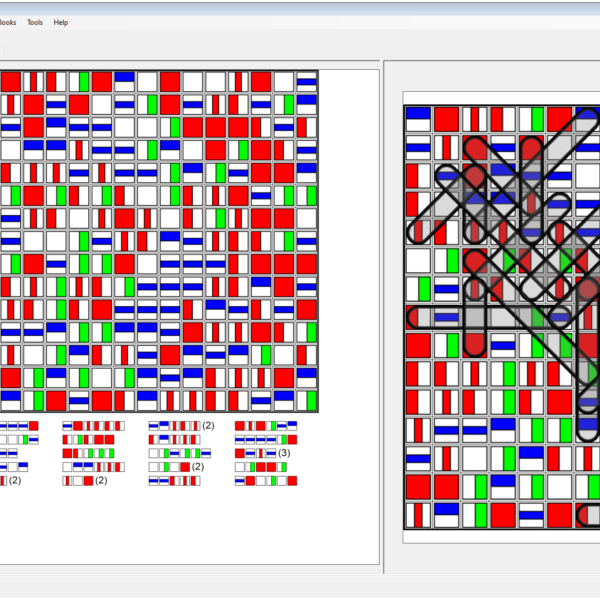The width and height of the screenshot is (600, 600).
Task: Select the top pattern marked (2) in third list column
Action: [x=176, y=426]
